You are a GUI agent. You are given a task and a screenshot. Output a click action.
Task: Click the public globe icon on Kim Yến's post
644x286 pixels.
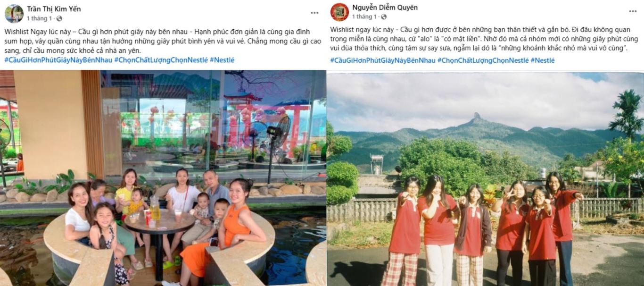point(59,19)
